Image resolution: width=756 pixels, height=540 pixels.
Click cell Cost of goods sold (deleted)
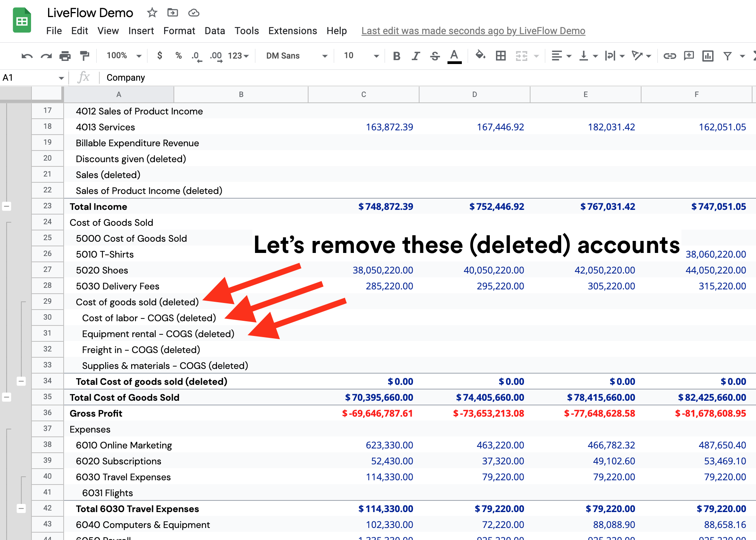click(x=137, y=302)
